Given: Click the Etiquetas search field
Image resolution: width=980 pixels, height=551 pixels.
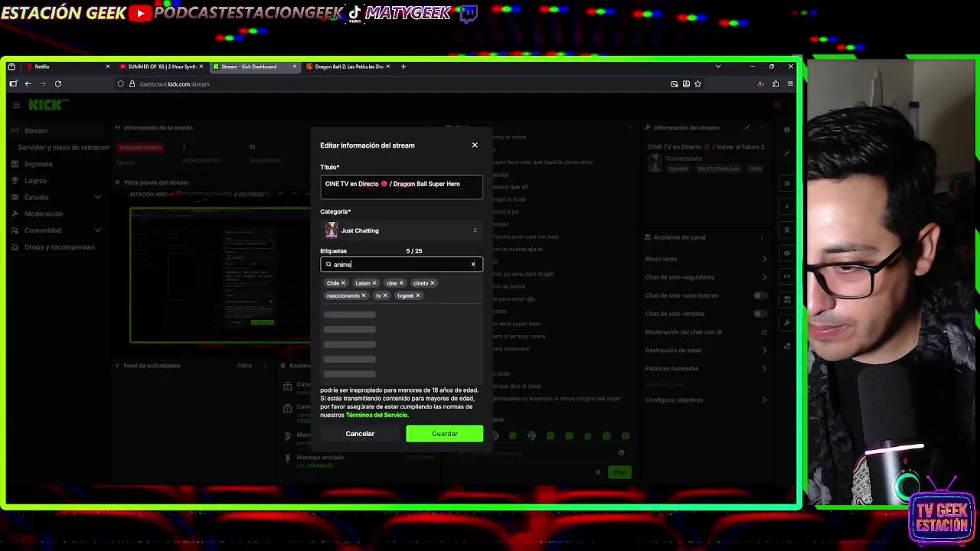Looking at the screenshot, I should pos(401,264).
